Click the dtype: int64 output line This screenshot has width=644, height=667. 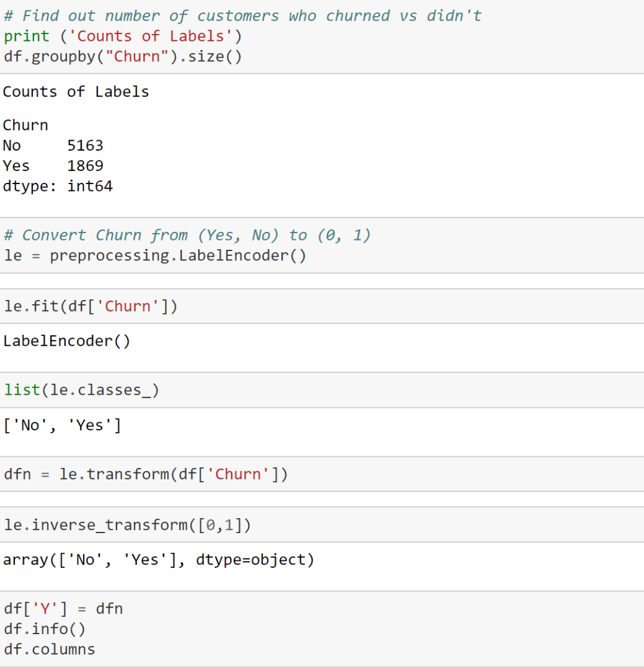(58, 187)
